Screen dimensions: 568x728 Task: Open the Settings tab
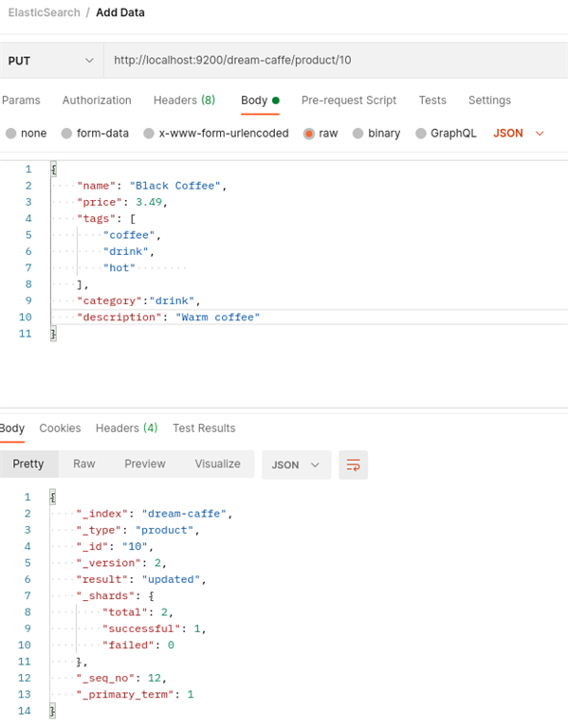tap(489, 100)
